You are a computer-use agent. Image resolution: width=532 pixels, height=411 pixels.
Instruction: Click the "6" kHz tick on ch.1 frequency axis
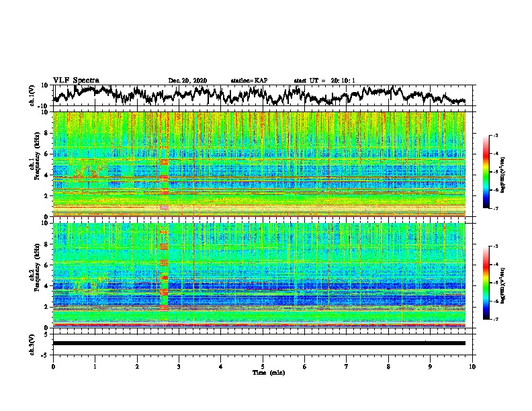pyautogui.click(x=46, y=154)
